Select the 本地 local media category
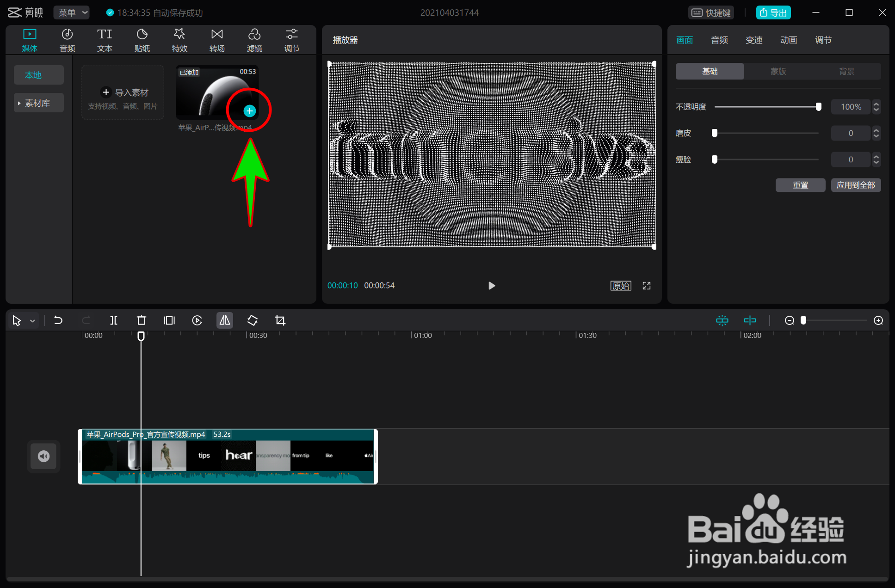895x588 pixels. pyautogui.click(x=39, y=75)
